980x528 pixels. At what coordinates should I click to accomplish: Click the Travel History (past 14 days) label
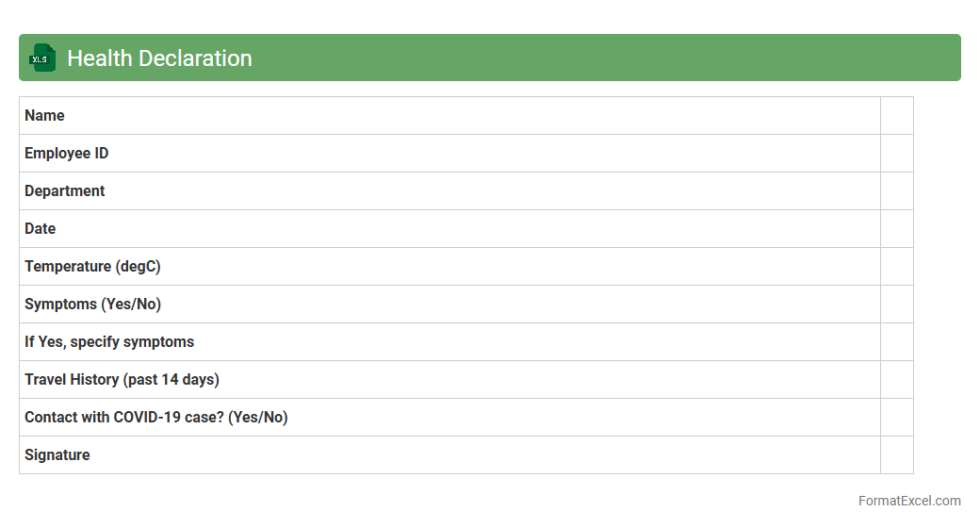point(122,380)
